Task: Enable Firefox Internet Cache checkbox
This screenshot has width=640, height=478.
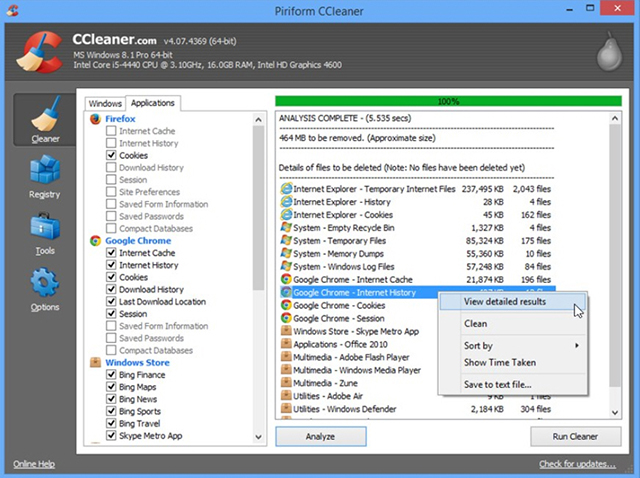Action: tap(111, 131)
